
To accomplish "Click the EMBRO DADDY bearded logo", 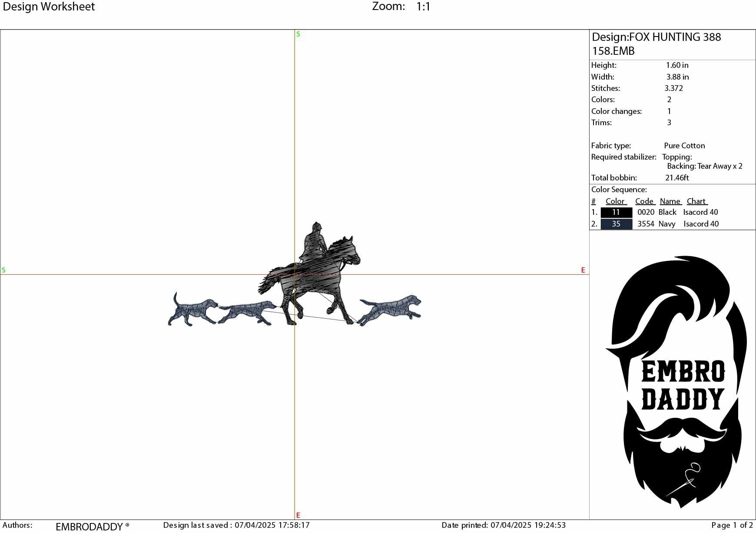I will point(676,382).
